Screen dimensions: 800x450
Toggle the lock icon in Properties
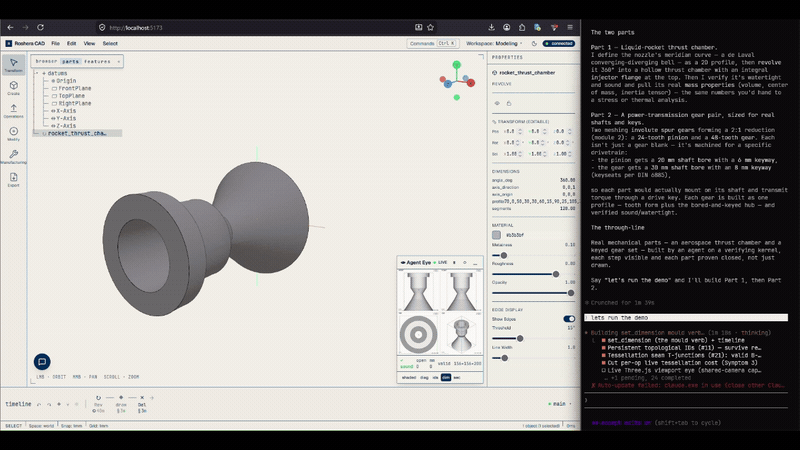click(509, 103)
